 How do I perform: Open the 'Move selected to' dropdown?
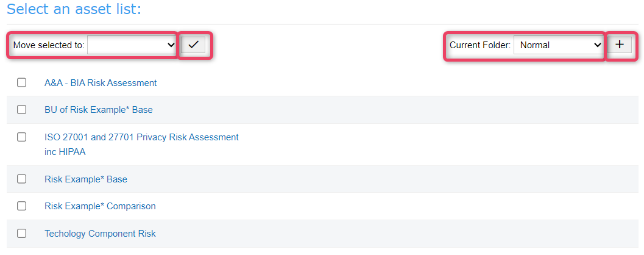coord(132,45)
